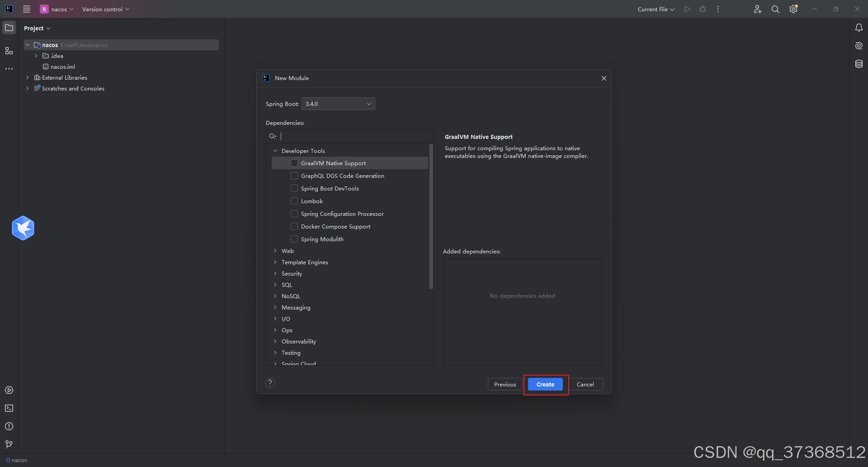Expand External Libraries node
The image size is (868, 467).
[28, 77]
